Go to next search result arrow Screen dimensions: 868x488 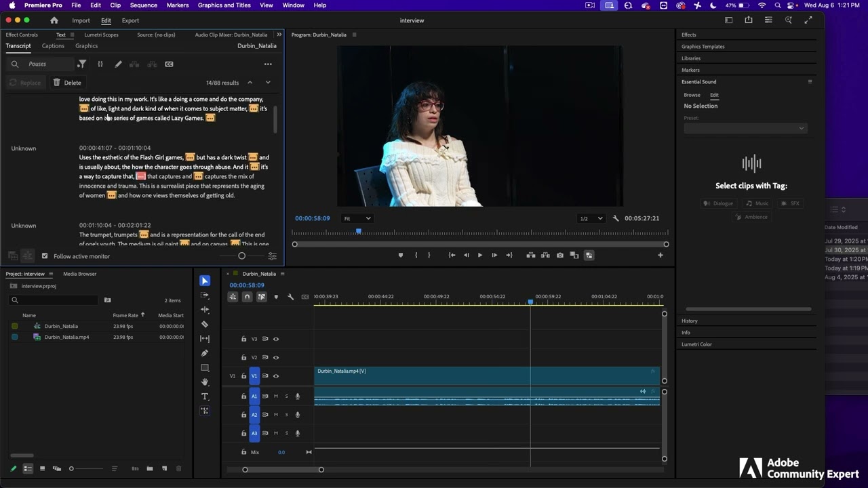pos(268,83)
